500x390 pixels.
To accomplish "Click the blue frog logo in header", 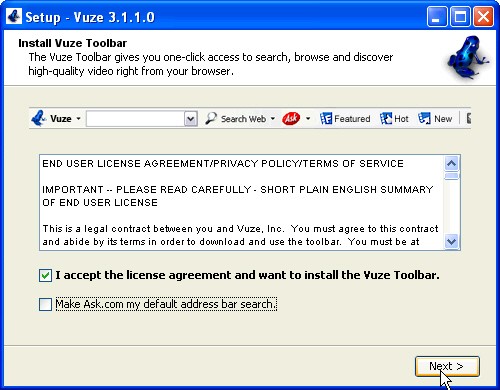I will (468, 57).
